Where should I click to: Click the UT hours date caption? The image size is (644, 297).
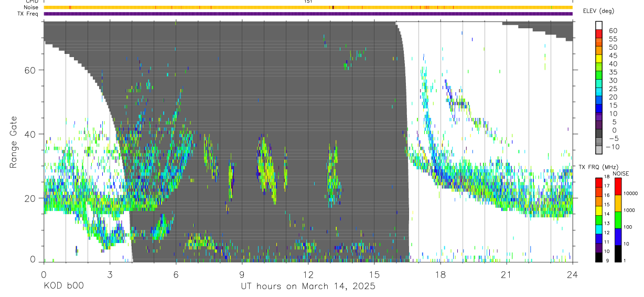(308, 287)
